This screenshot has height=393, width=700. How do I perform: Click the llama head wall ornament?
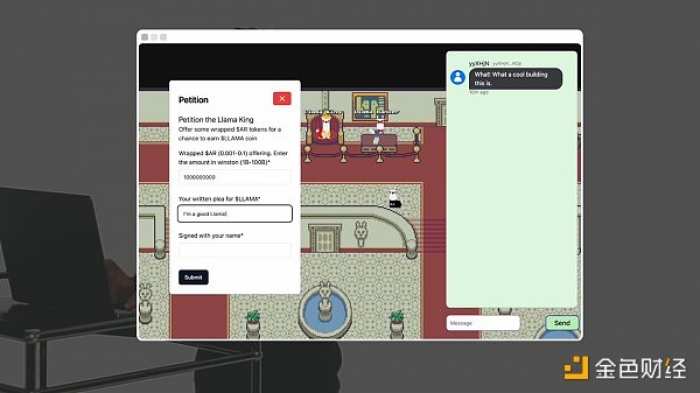click(361, 233)
